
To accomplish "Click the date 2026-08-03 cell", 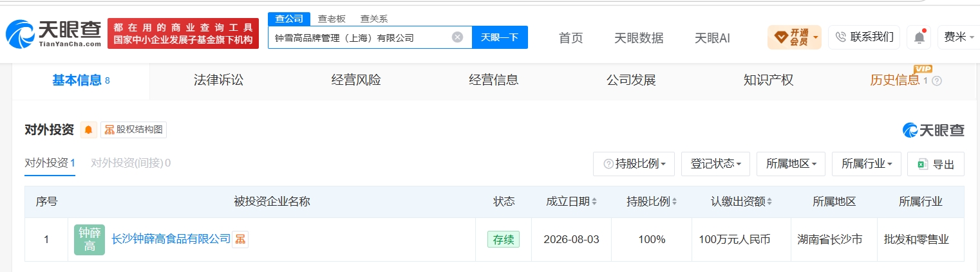I will tap(571, 240).
